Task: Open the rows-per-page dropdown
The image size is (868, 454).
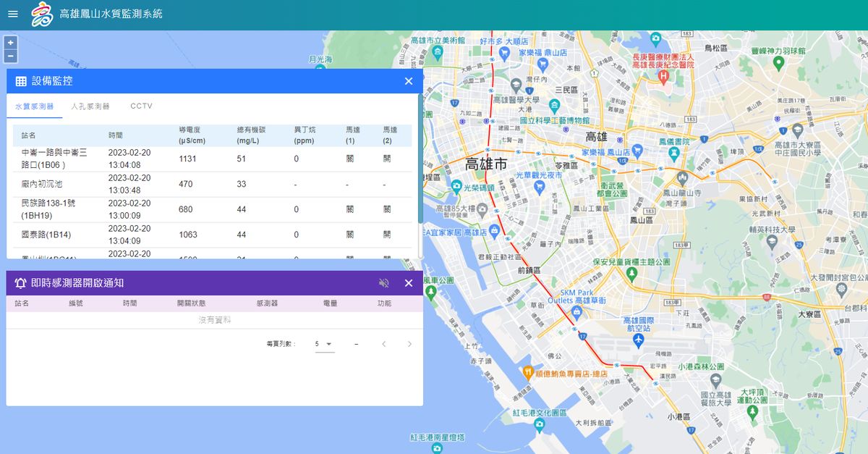Action: tap(324, 344)
